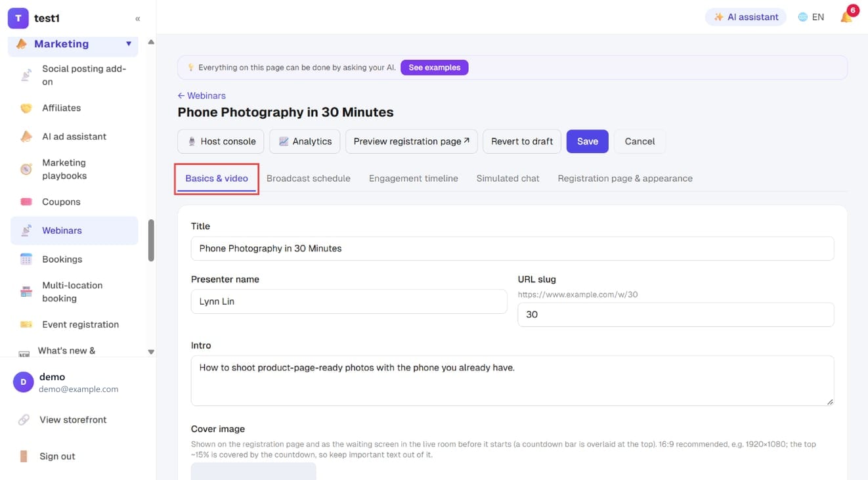Open Registration page & appearance tab
Screen dimensions: 868x480
(625, 179)
